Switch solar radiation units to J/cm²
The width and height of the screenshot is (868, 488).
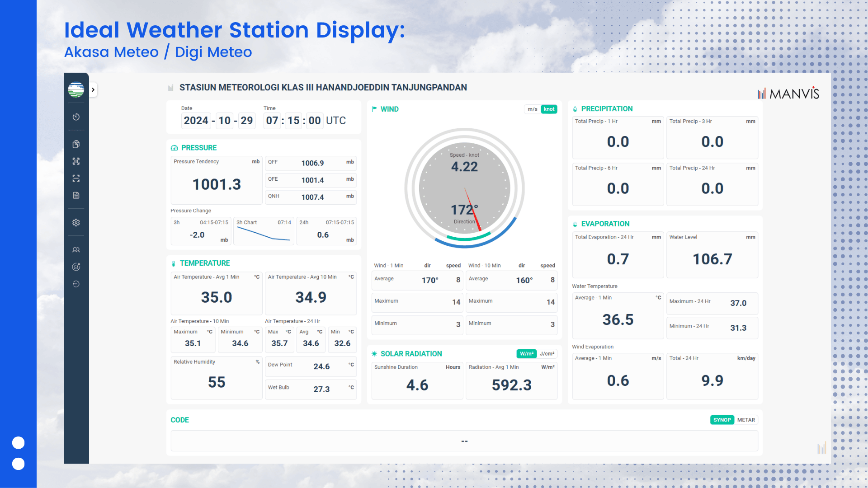point(547,354)
